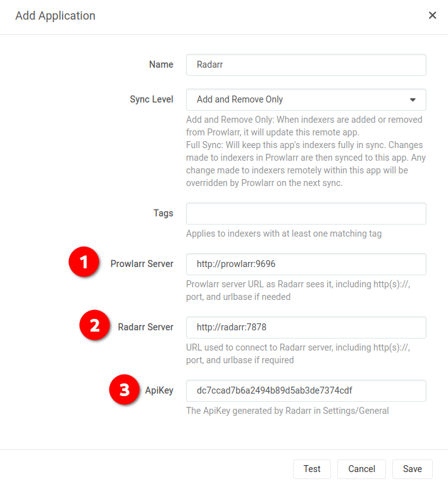Click the Name input field
Screen dimensions: 448x486
pyautogui.click(x=306, y=65)
